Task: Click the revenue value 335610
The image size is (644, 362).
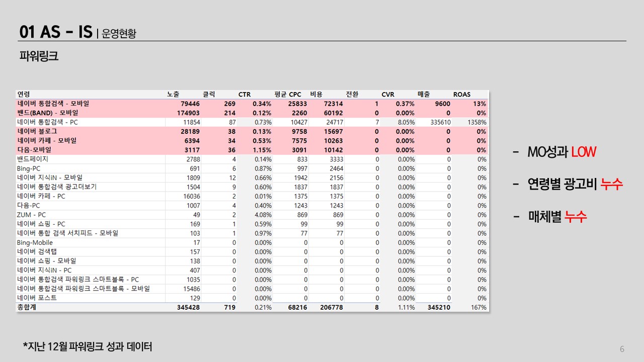Action: click(x=440, y=122)
